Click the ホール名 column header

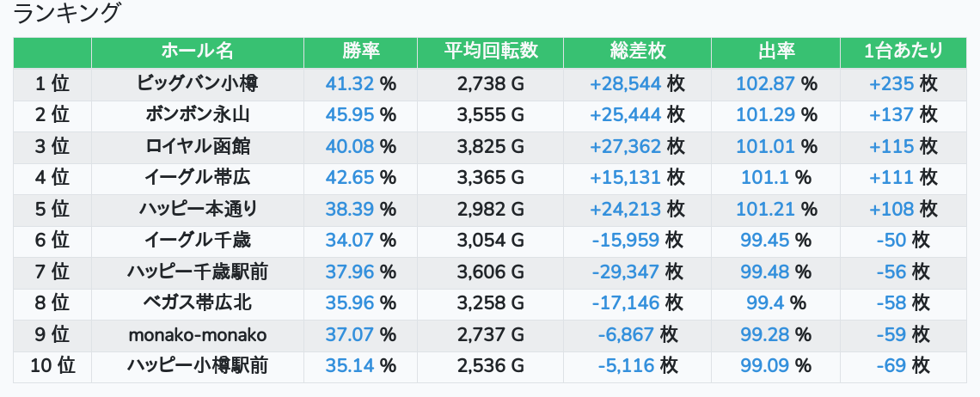click(198, 52)
